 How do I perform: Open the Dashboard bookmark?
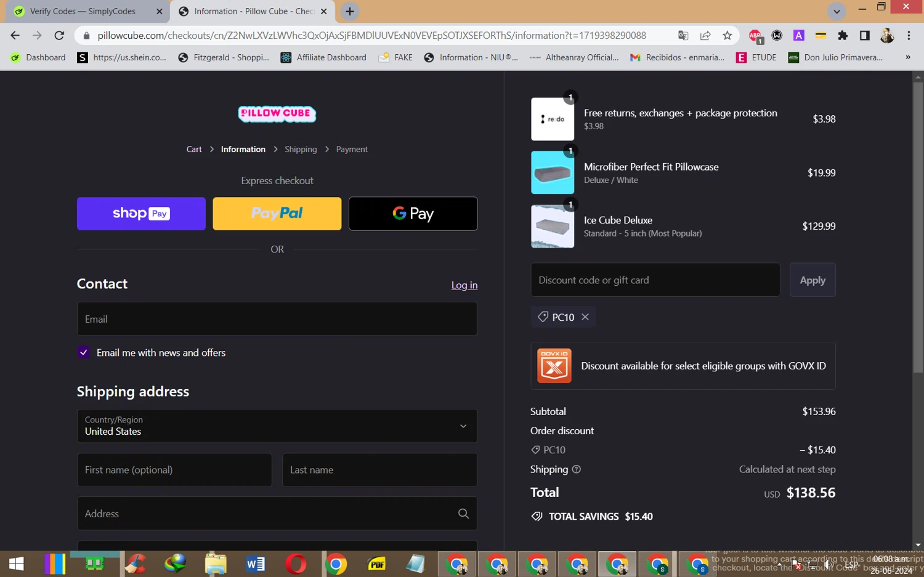[38, 57]
